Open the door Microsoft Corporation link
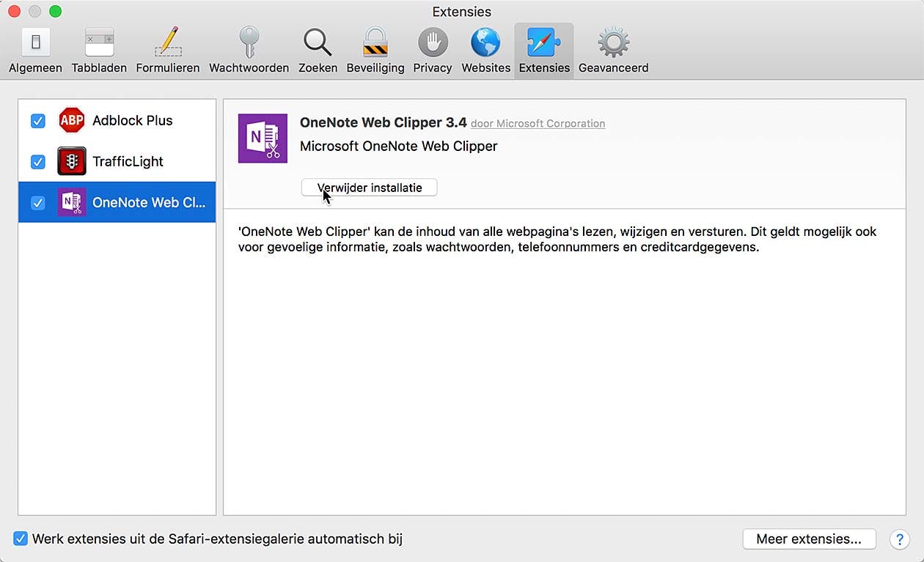This screenshot has width=924, height=562. click(538, 124)
